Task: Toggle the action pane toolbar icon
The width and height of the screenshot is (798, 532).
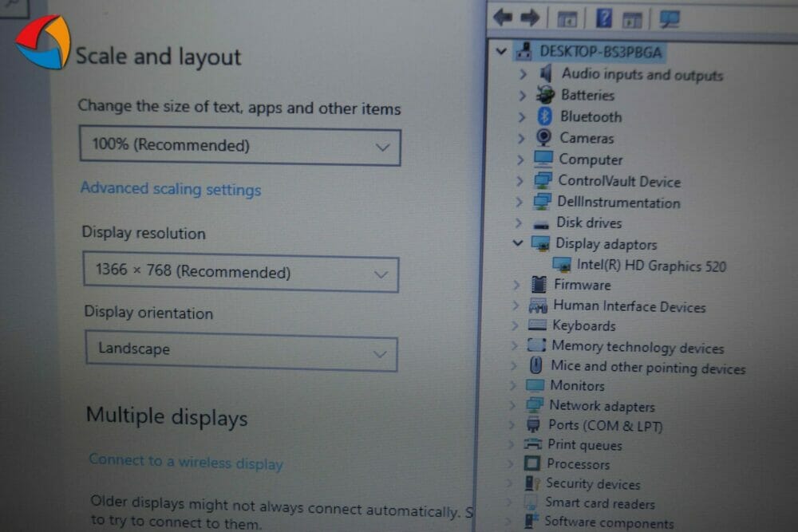Action: point(632,20)
